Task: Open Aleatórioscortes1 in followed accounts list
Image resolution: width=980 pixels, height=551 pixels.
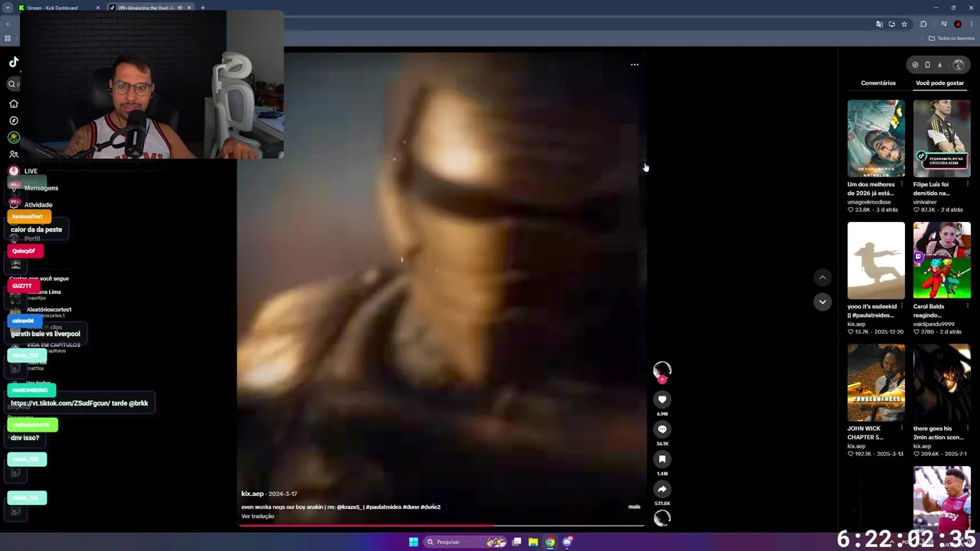Action: click(49, 309)
